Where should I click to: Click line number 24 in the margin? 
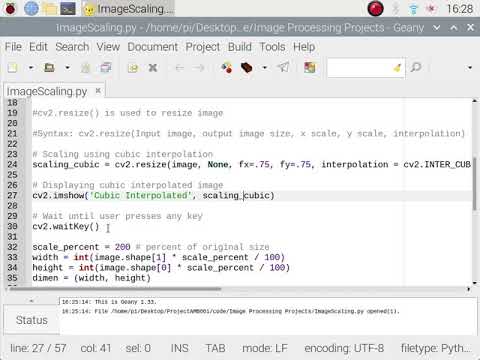[12, 164]
